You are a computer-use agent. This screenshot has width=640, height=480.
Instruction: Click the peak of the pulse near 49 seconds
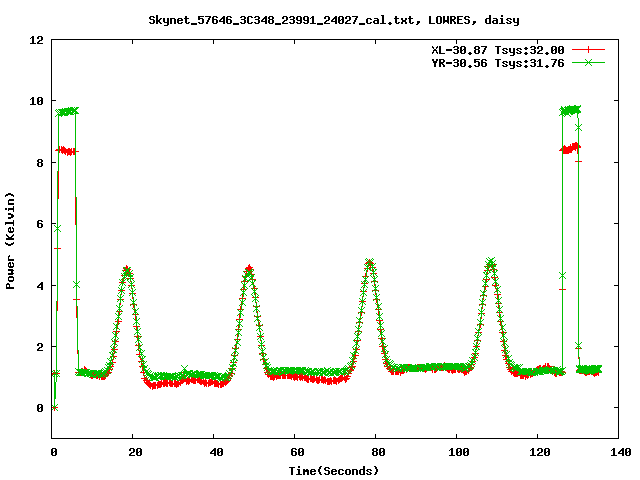(x=249, y=269)
